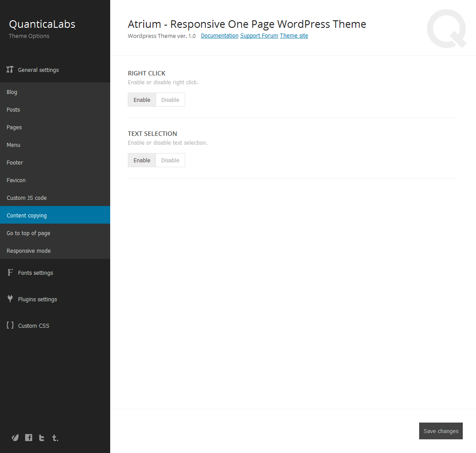Open the Envato leaf icon link
The height and width of the screenshot is (453, 476).
tap(15, 438)
